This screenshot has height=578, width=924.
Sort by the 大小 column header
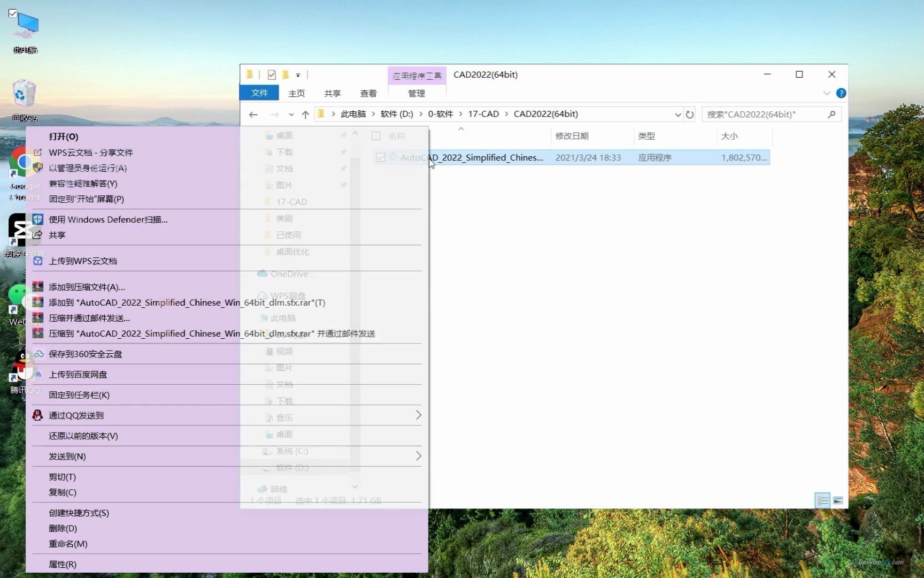tap(743, 136)
